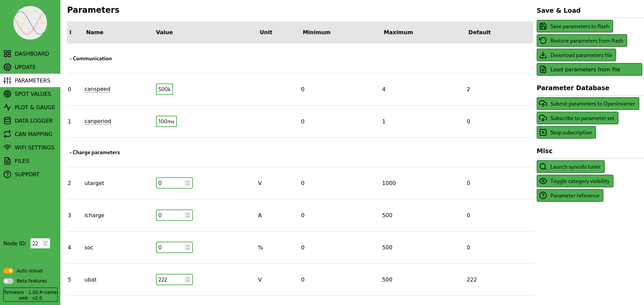Viewport: 644px width, 305px height.
Task: Click the Stop subscription X icon
Action: click(543, 132)
